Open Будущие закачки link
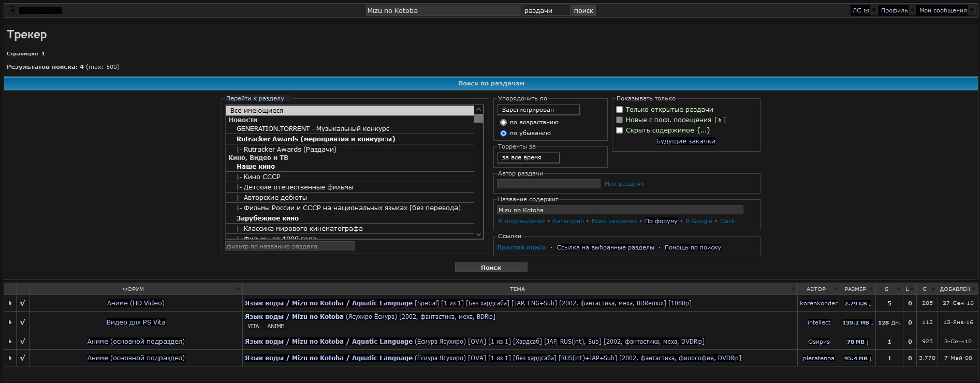This screenshot has height=383, width=980. (x=685, y=141)
